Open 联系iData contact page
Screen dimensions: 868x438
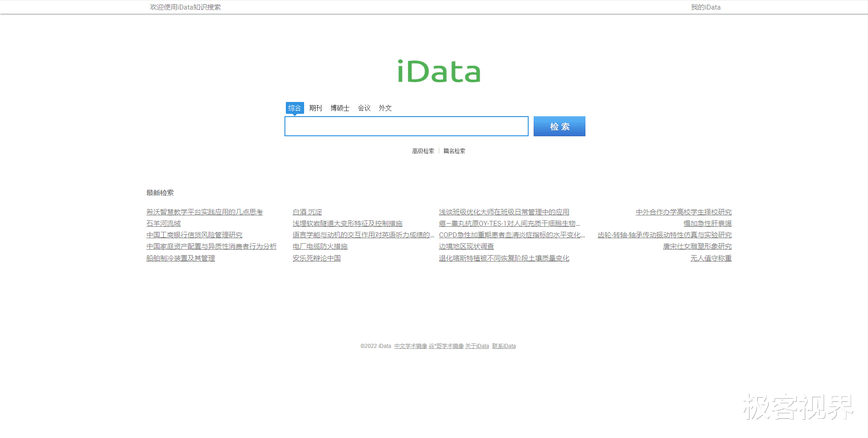point(504,346)
